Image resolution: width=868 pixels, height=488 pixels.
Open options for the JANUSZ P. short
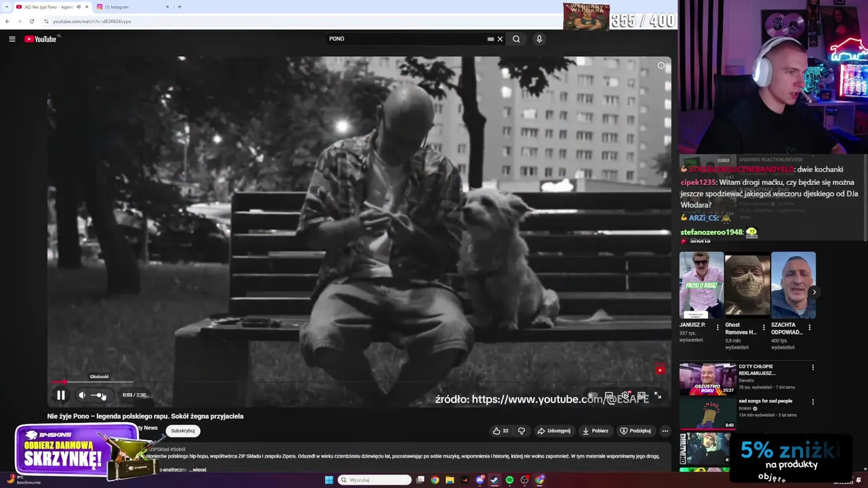click(x=718, y=327)
